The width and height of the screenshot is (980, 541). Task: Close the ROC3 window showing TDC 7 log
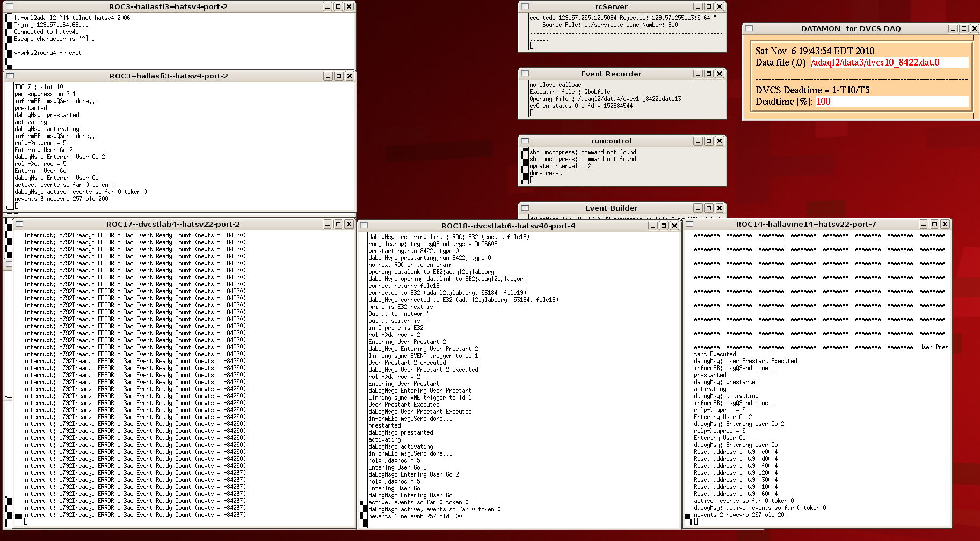click(350, 76)
